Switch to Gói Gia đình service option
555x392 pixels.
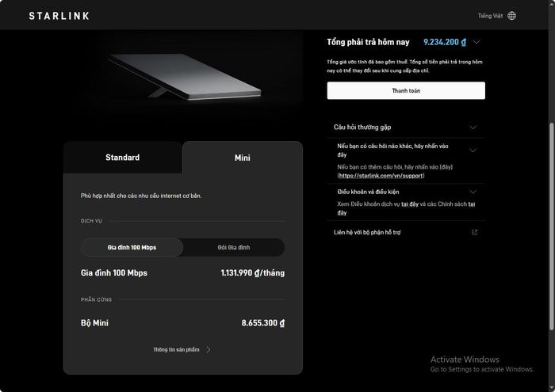pyautogui.click(x=234, y=247)
